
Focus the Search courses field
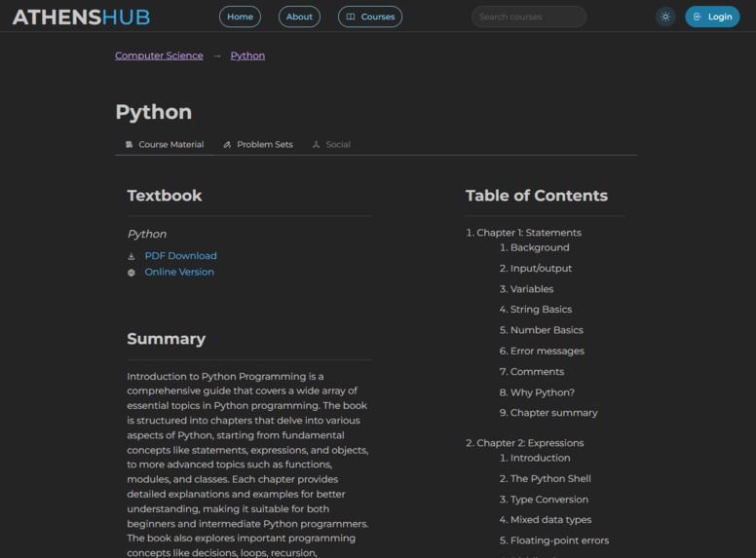tap(529, 17)
